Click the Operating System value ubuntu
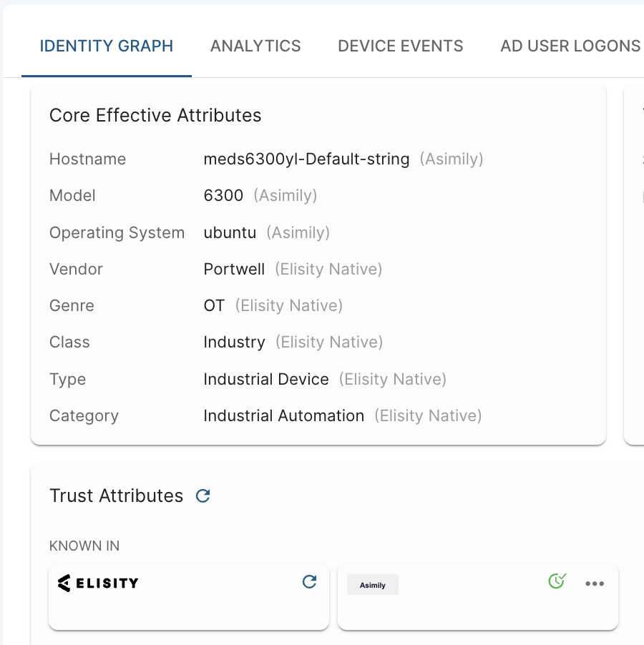 (x=230, y=232)
